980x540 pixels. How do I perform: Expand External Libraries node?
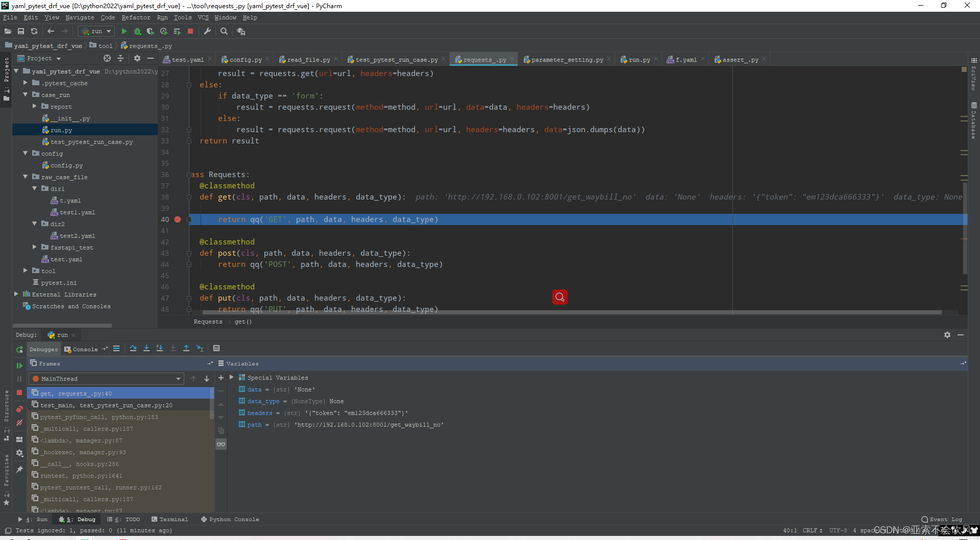(16, 294)
